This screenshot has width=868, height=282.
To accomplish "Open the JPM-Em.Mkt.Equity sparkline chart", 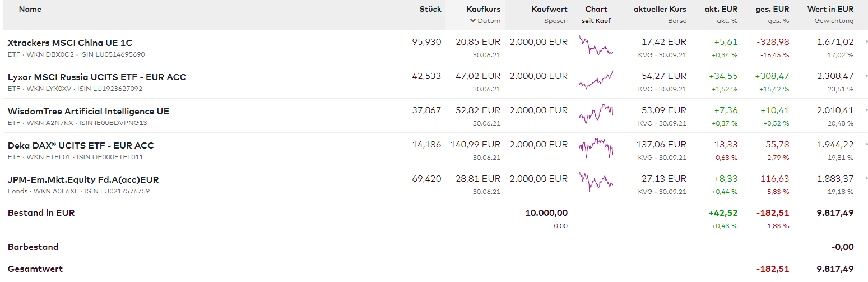I will click(x=596, y=182).
